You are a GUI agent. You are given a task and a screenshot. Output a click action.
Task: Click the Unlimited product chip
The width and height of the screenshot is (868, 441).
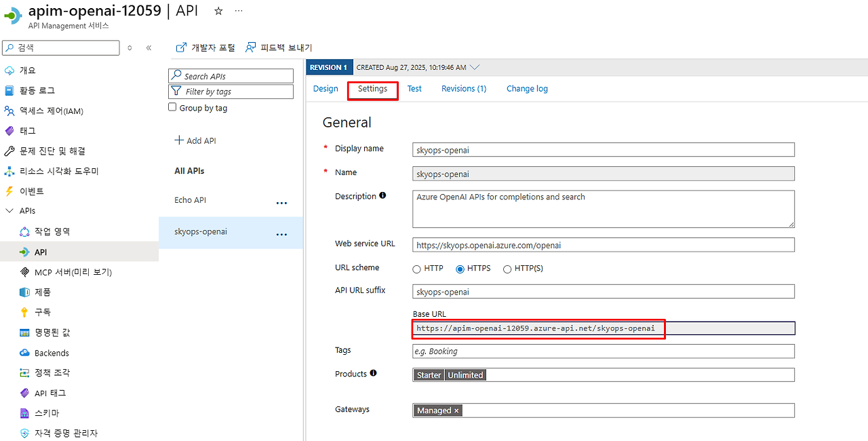[x=465, y=375]
